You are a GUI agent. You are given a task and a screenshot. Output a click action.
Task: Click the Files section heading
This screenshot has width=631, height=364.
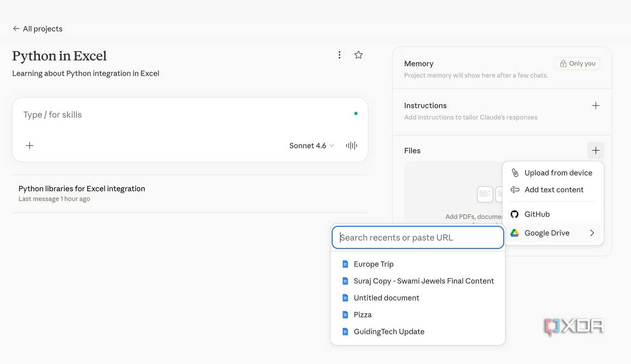(412, 151)
